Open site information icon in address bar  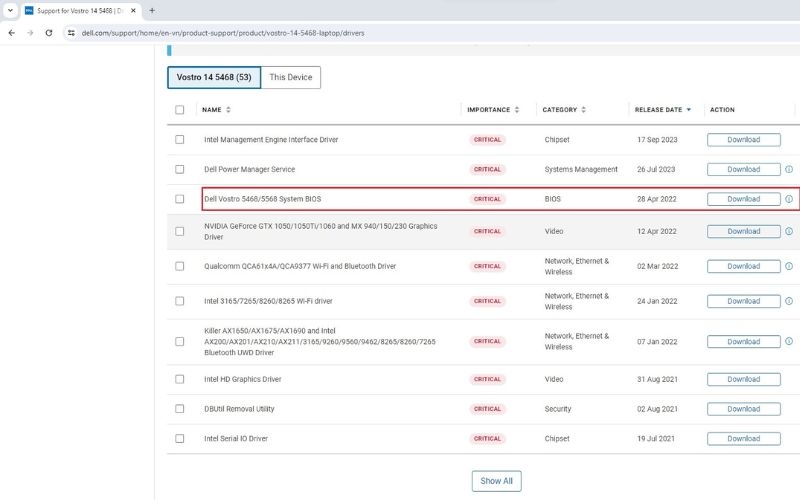click(71, 33)
